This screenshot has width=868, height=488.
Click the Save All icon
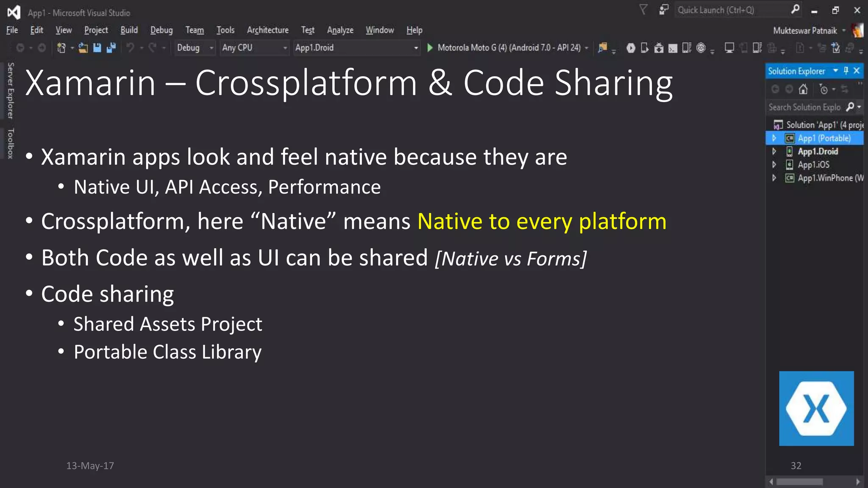point(111,48)
